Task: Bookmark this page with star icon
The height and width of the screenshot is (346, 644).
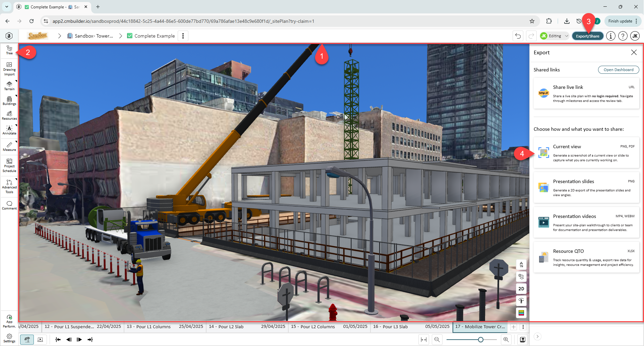Action: 532,21
